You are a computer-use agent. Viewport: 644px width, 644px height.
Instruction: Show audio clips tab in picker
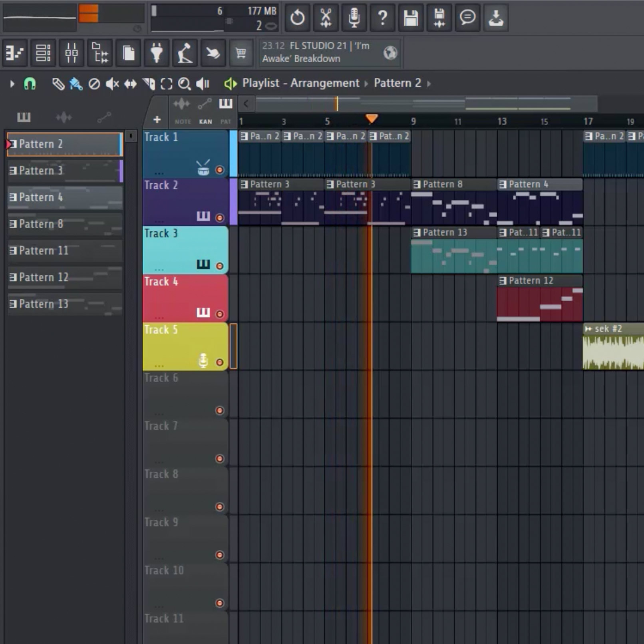64,117
